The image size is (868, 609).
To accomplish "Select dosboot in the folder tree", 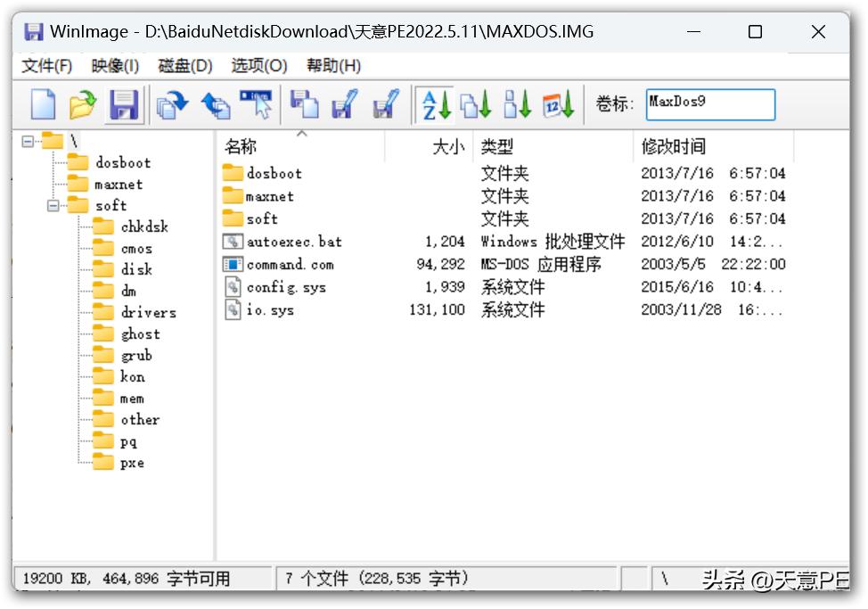I will (x=123, y=162).
